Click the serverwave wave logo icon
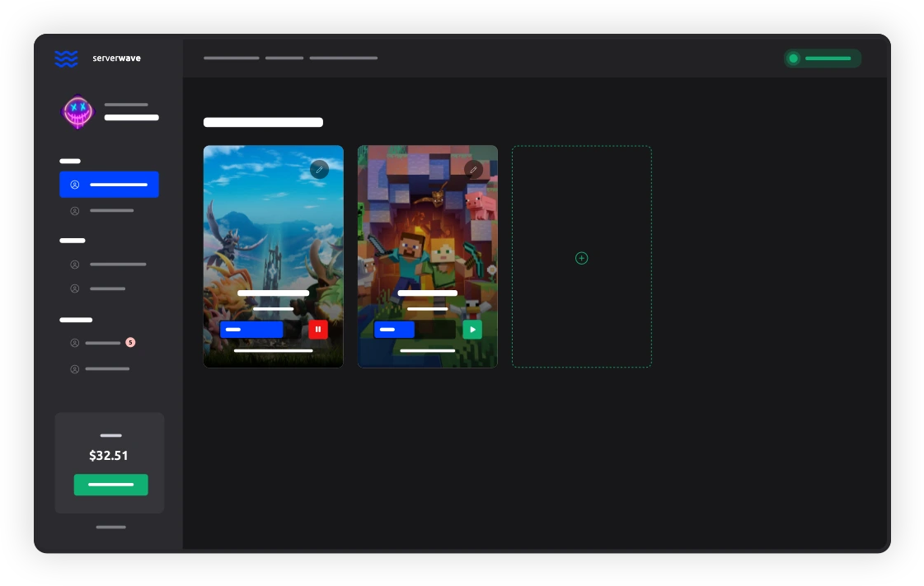 click(x=67, y=59)
